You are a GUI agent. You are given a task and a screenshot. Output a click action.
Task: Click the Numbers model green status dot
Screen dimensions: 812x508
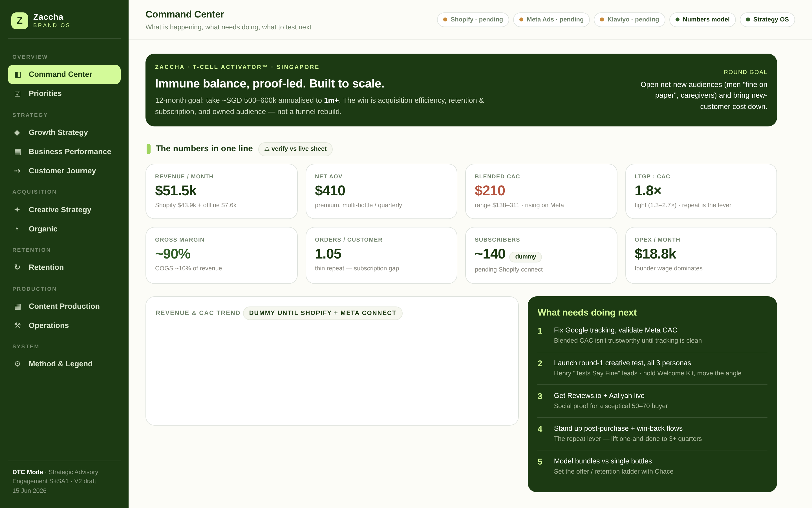click(678, 19)
